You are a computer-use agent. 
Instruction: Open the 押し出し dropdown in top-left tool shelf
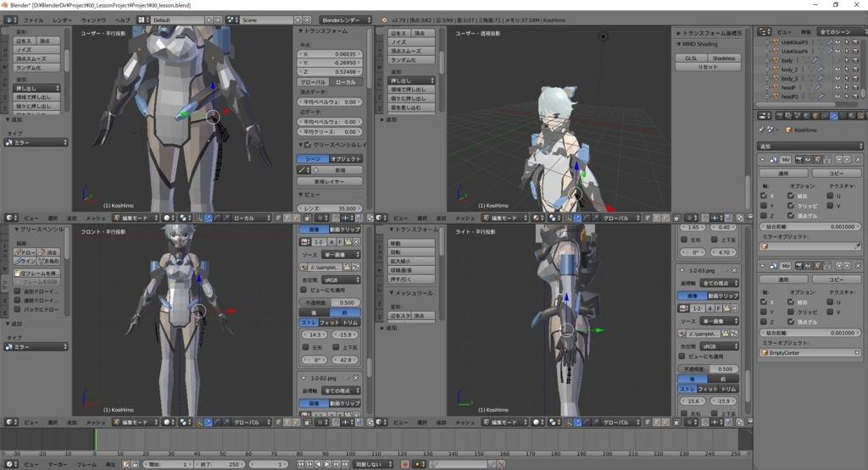(x=36, y=88)
